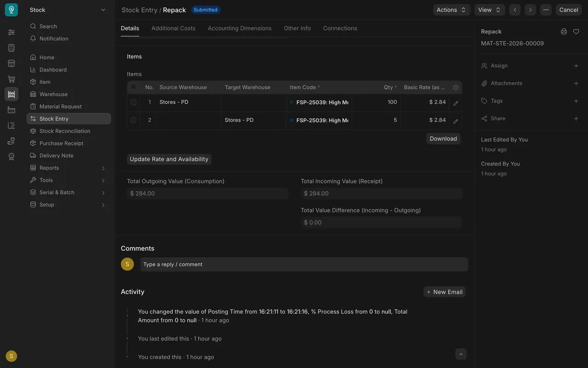Add a tag with the Tags plus icon
This screenshot has height=368, width=588.
576,101
